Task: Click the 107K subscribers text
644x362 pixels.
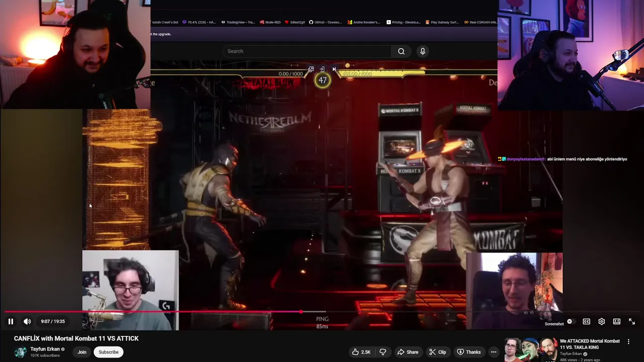Action: (x=45, y=355)
